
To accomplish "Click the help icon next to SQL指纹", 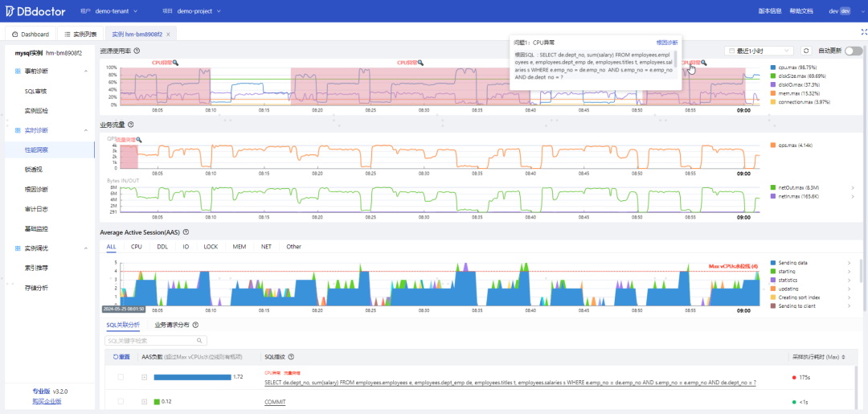I will coord(291,357).
